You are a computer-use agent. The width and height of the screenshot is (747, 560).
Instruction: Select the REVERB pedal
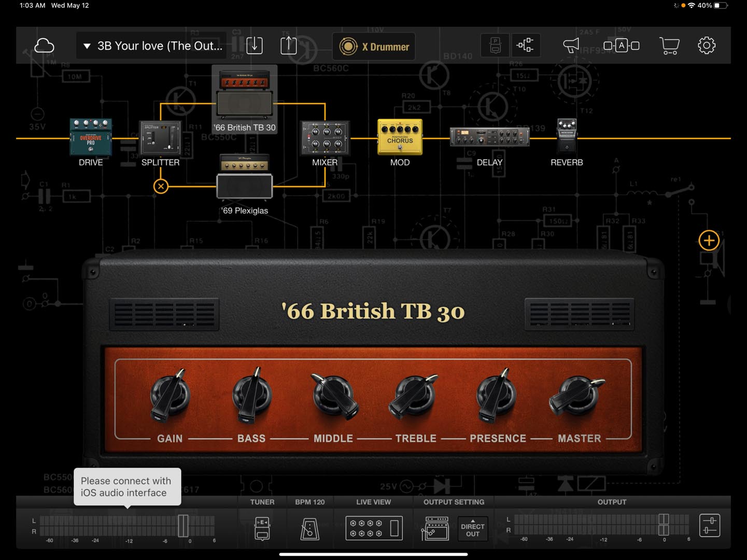point(567,137)
